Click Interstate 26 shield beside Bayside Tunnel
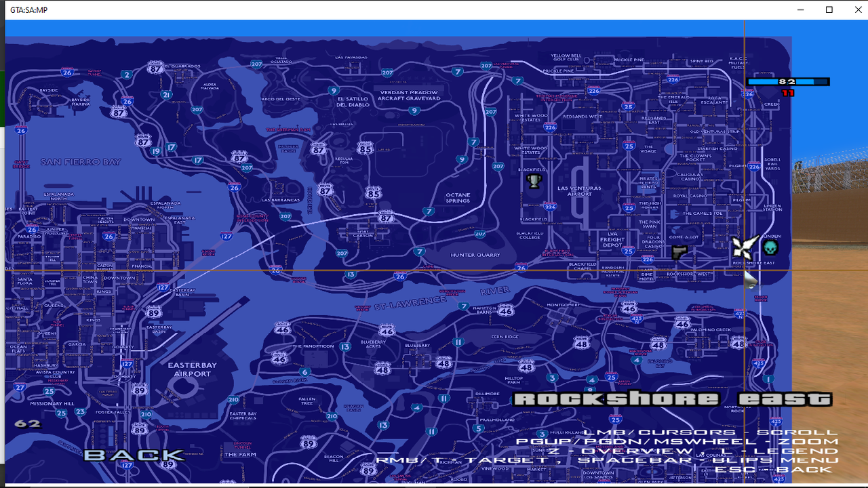This screenshot has height=488, width=868. [x=66, y=73]
